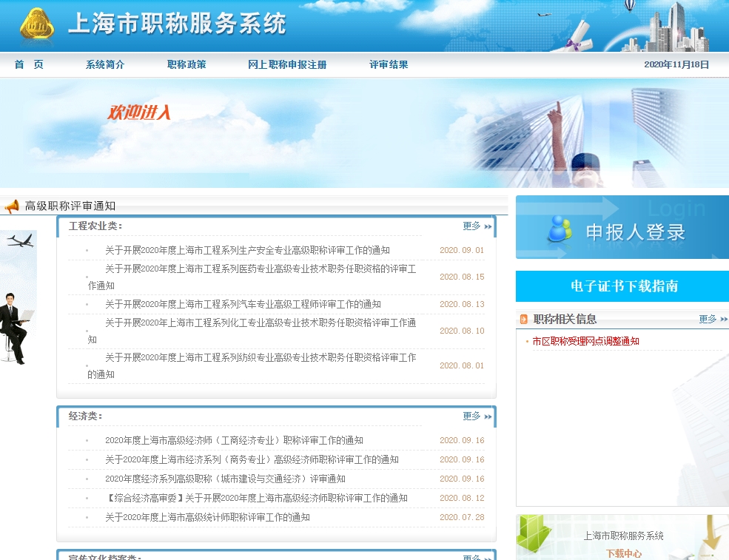Click the businessman with laptop image
The height and width of the screenshot is (560, 729).
(16, 328)
